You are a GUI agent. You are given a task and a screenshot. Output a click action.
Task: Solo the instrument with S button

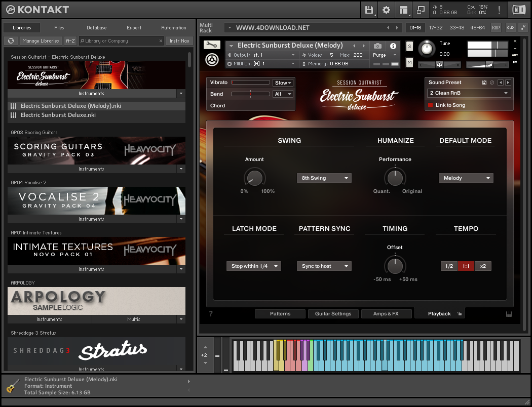(x=409, y=46)
